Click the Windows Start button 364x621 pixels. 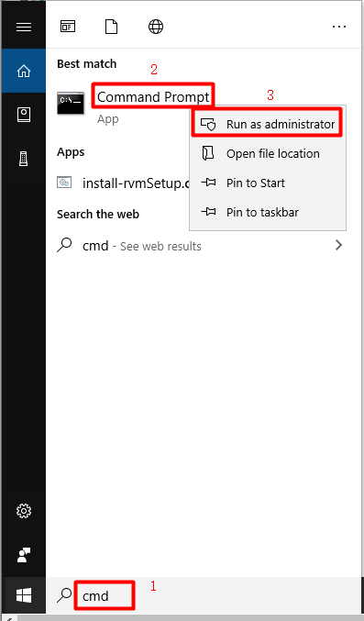tap(24, 595)
